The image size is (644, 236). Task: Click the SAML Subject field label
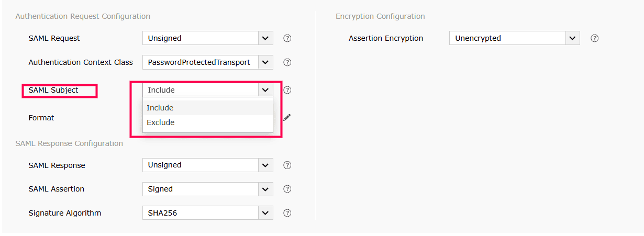(x=53, y=90)
